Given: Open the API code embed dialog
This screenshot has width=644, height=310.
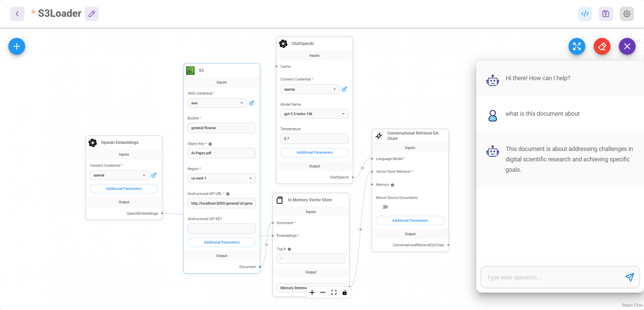Looking at the screenshot, I should click(585, 14).
